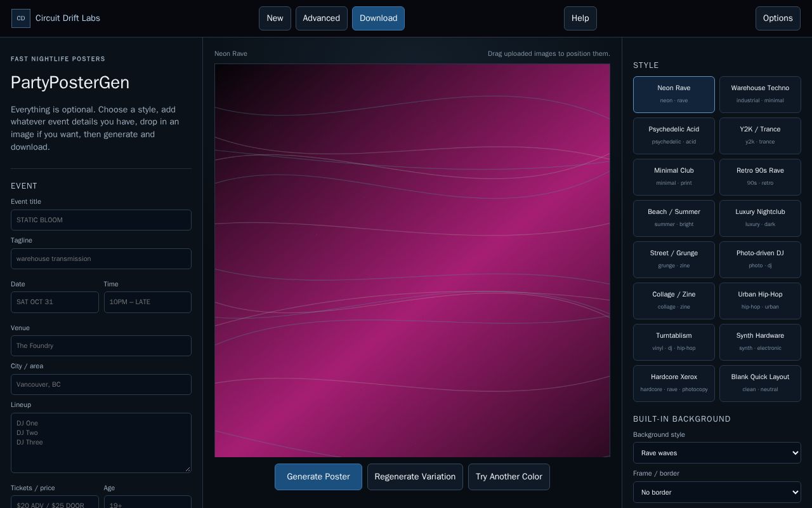Screen dimensions: 812x508
Task: Click the Circuit Drift Labs brand name
Action: pyautogui.click(x=68, y=18)
